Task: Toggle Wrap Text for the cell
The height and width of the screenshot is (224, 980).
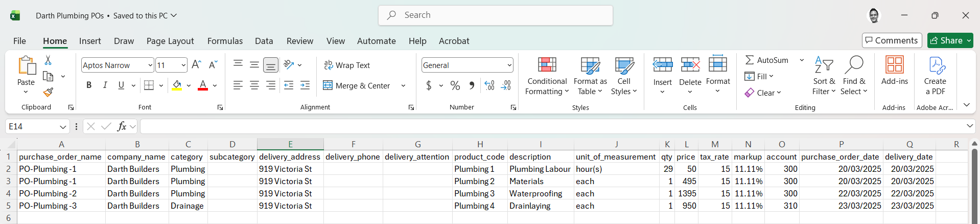Action: 347,65
